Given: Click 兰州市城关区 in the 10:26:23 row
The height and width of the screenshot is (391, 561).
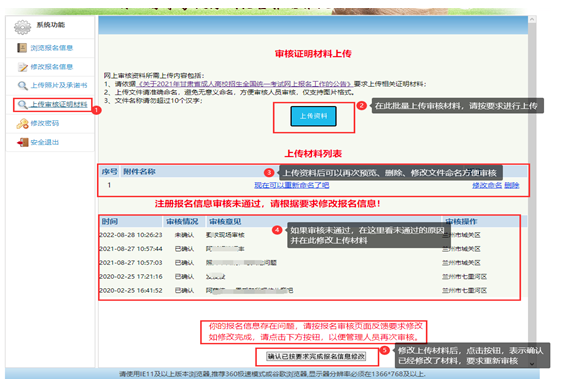Looking at the screenshot, I should tap(461, 235).
